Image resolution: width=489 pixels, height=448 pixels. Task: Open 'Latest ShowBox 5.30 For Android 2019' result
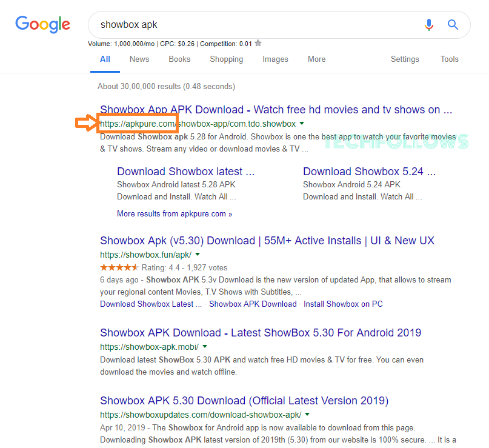point(261,333)
